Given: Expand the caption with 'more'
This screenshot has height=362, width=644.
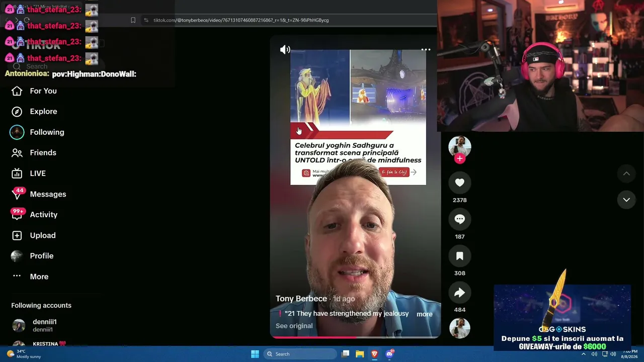Looking at the screenshot, I should click(425, 314).
